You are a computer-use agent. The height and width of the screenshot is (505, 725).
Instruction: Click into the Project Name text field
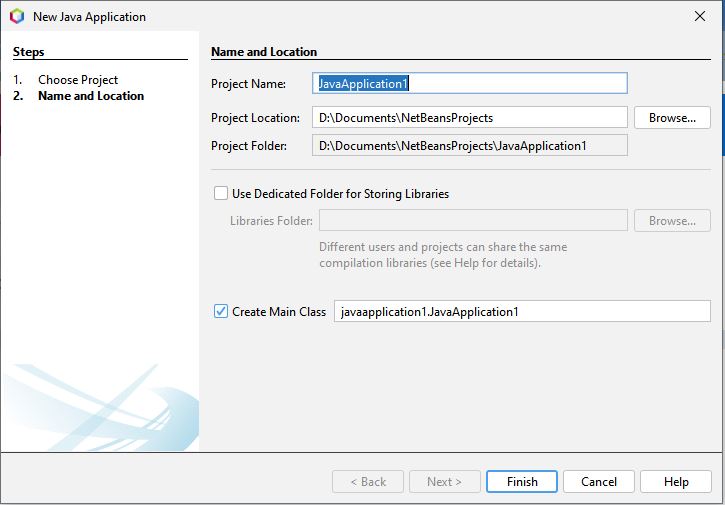(470, 84)
